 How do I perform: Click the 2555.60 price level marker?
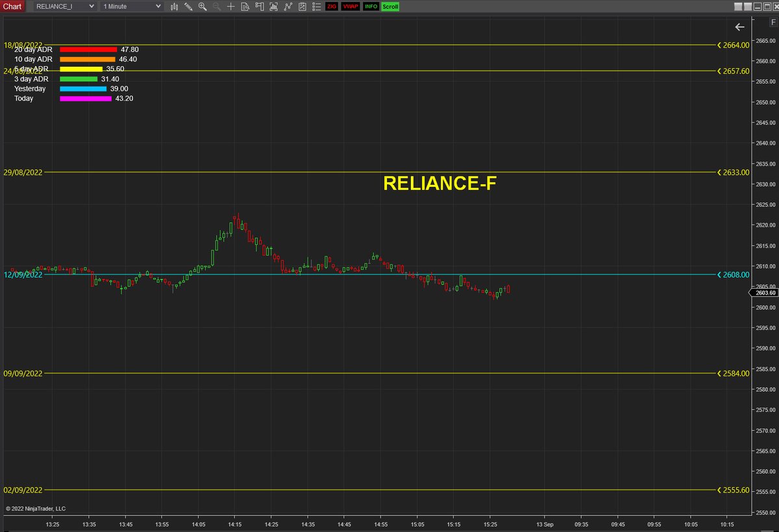pos(733,490)
